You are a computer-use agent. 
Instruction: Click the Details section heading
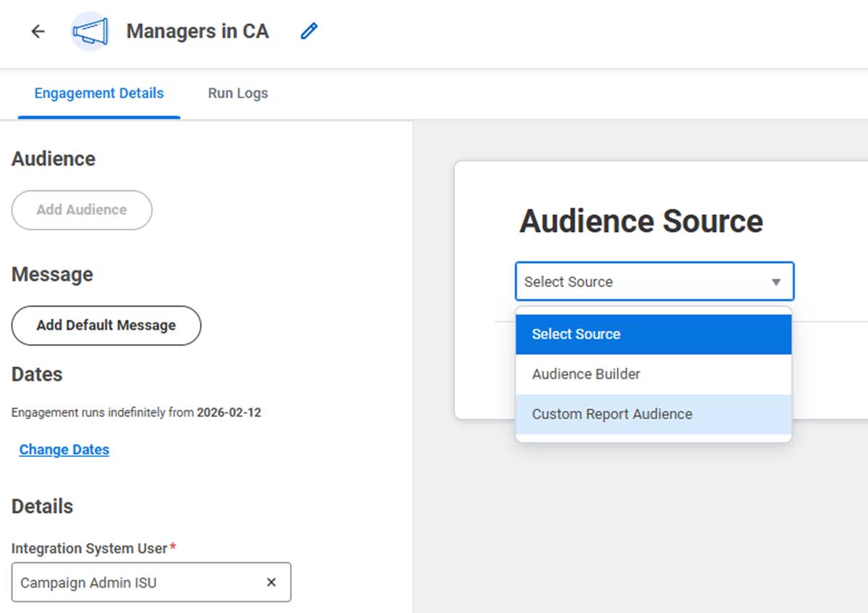[x=42, y=506]
